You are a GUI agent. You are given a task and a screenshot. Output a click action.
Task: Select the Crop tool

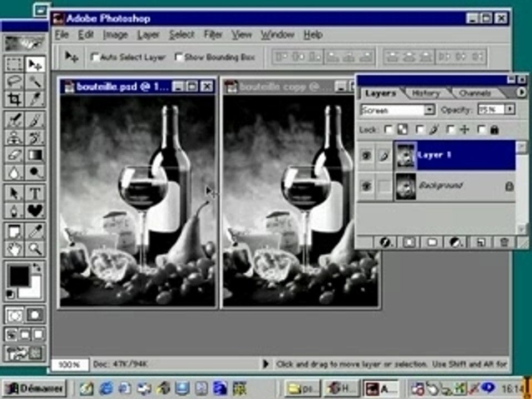[x=14, y=99]
